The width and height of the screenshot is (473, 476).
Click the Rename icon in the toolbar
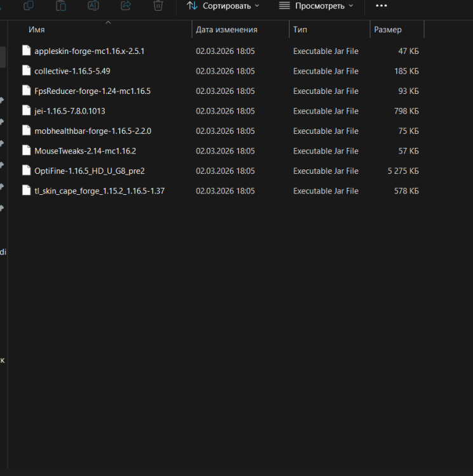pyautogui.click(x=93, y=6)
